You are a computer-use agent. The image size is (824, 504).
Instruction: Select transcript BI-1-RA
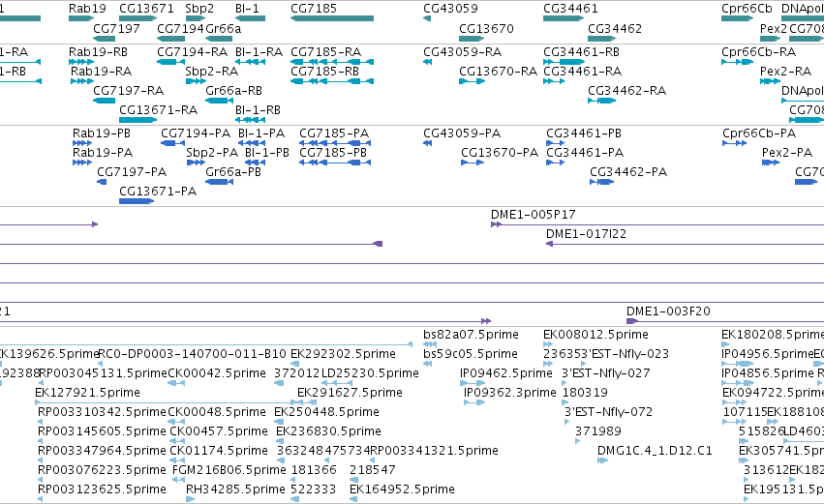[259, 52]
